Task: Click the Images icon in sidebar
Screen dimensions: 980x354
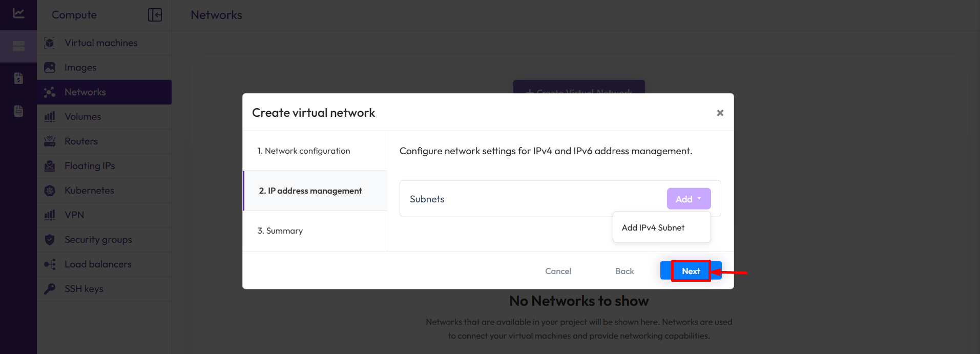Action: point(50,68)
